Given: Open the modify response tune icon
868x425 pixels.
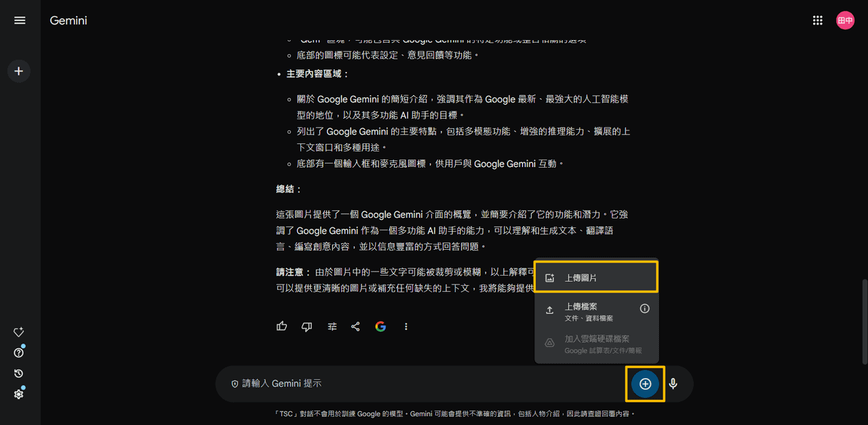Looking at the screenshot, I should pos(332,327).
